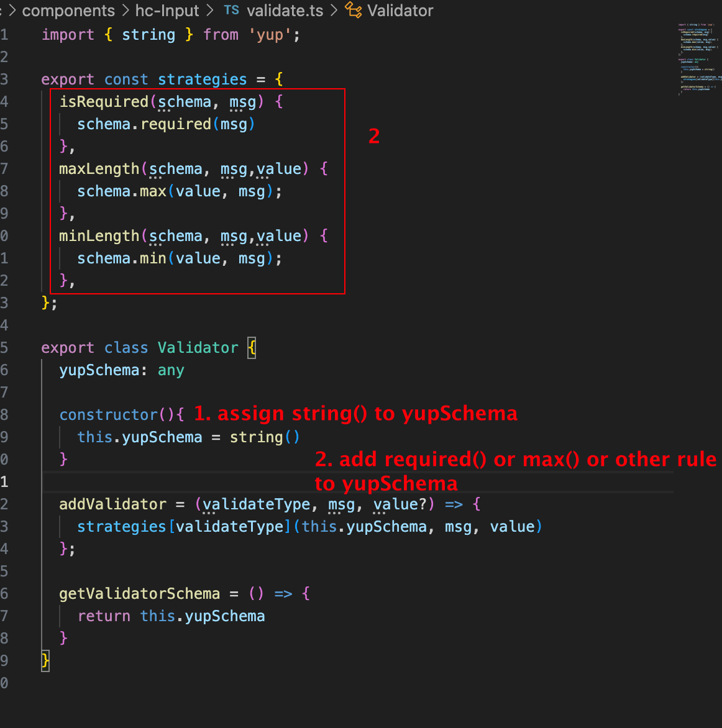Place cursor on schema.required(msg)

(x=166, y=124)
